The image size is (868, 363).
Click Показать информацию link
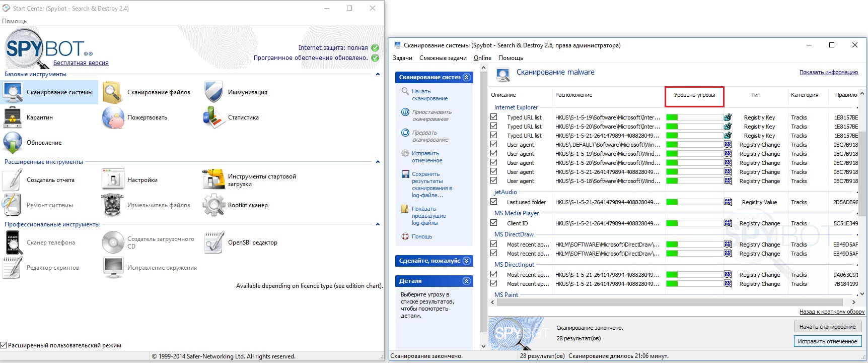tap(829, 73)
